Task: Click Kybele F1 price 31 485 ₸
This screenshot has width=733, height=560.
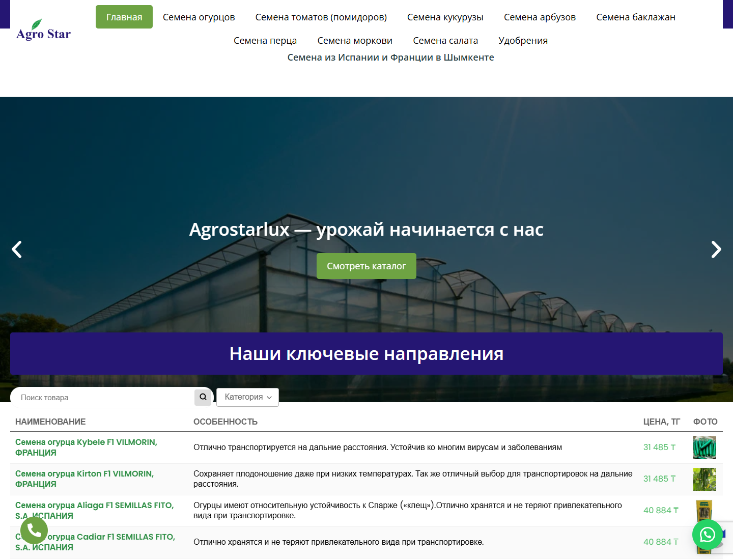Action: pos(660,447)
